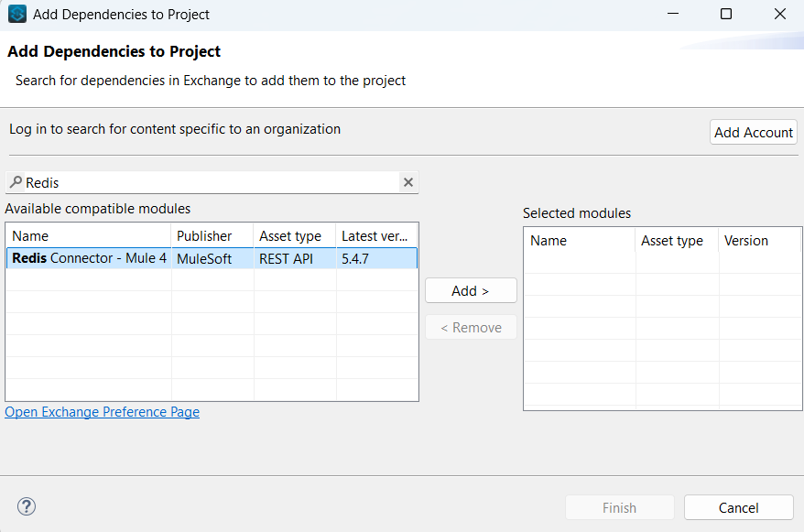Sort by Publisher column header
Screen dimensions: 804x532
tap(212, 235)
